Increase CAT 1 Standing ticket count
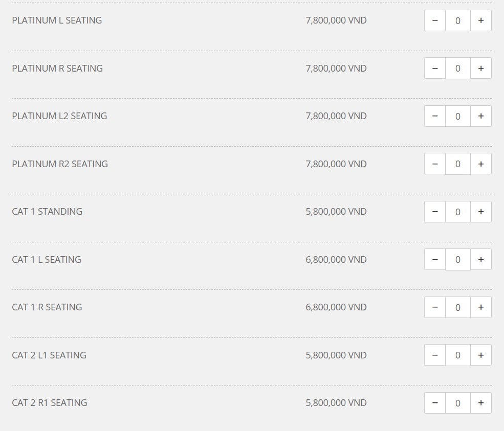 coord(481,212)
